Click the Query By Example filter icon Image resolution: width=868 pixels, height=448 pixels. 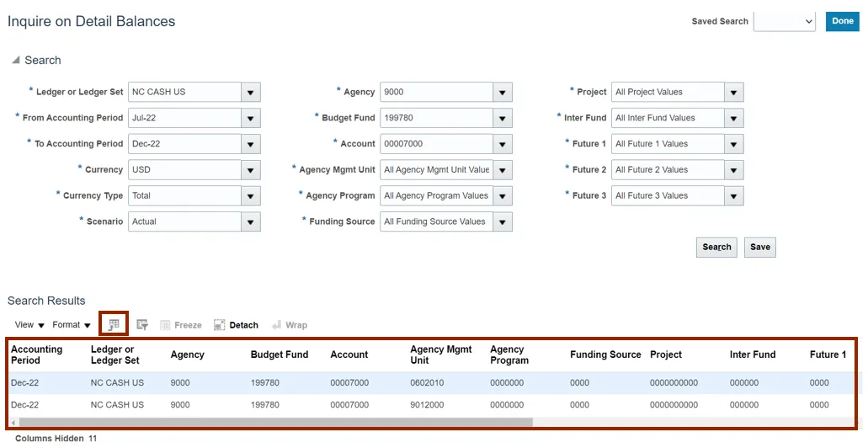142,325
